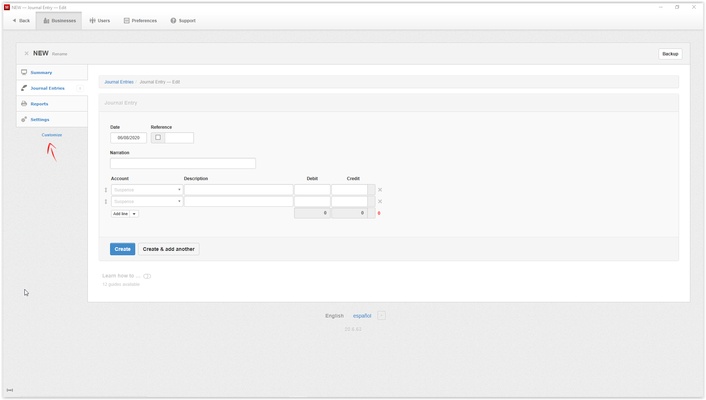
Task: Delete the second journal line with X
Action: tap(380, 202)
